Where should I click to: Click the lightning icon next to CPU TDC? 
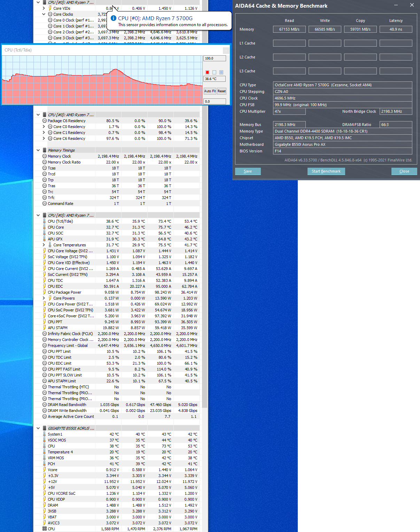45,280
